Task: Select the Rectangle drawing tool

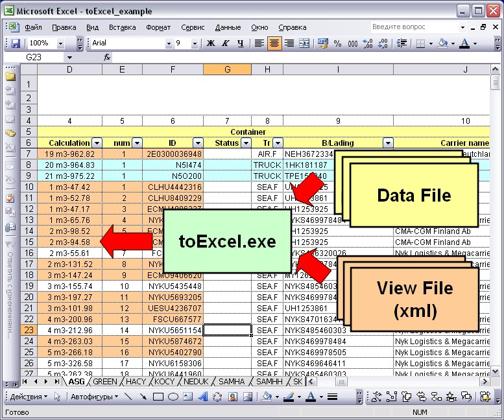Action: 158,397
